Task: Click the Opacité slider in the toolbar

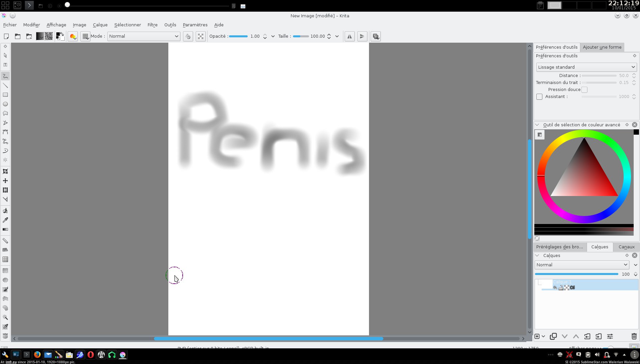Action: click(238, 36)
